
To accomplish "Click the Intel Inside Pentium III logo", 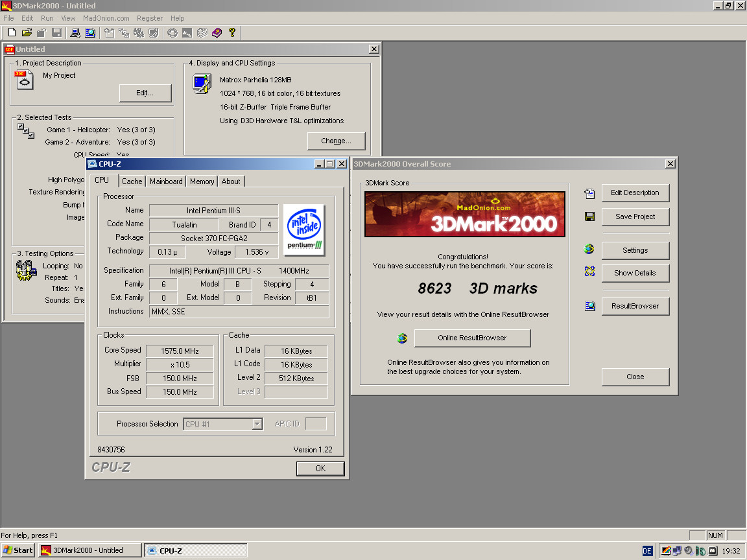I will [x=304, y=230].
